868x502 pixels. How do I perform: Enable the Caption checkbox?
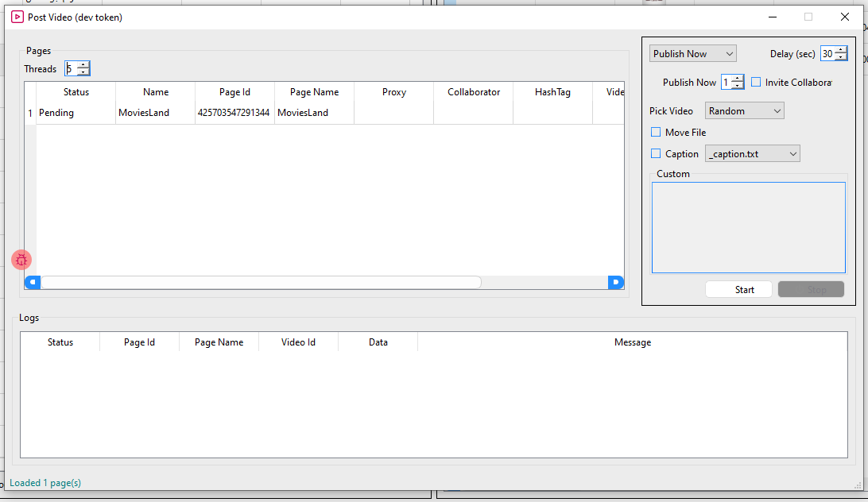(x=656, y=154)
